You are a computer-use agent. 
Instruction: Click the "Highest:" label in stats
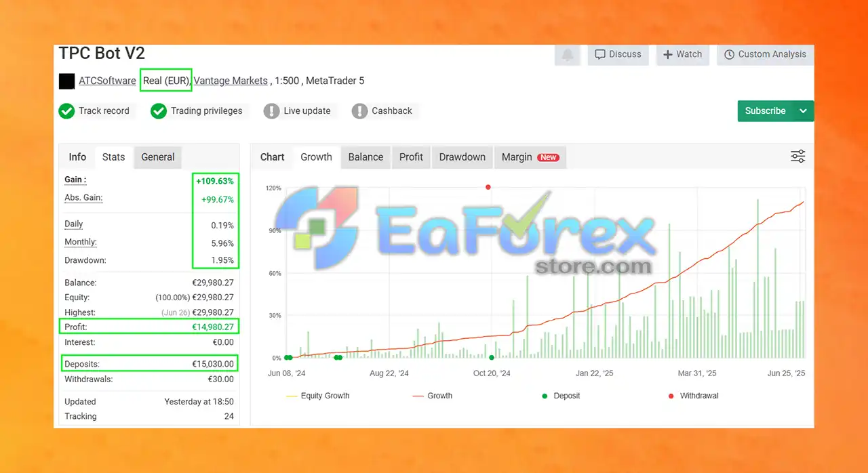click(x=80, y=312)
